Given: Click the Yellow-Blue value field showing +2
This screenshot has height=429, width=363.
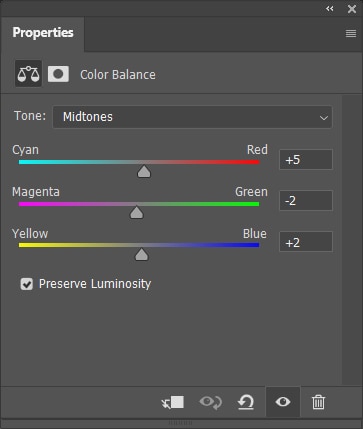Looking at the screenshot, I should (x=306, y=242).
